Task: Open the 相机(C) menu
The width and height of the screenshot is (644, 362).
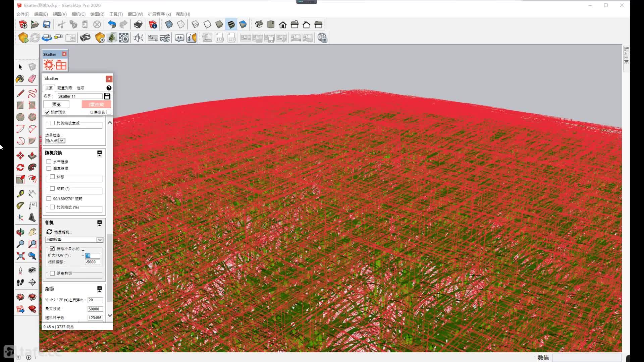Action: pyautogui.click(x=78, y=14)
